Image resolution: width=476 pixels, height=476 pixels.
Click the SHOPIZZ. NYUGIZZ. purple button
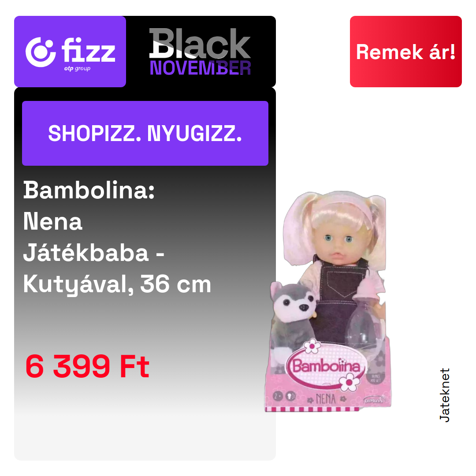145,133
